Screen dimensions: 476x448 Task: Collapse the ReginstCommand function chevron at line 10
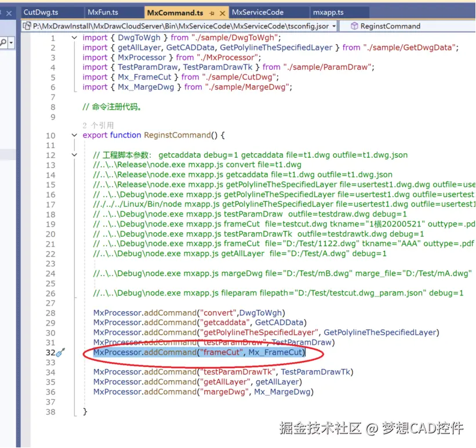pyautogui.click(x=74, y=135)
